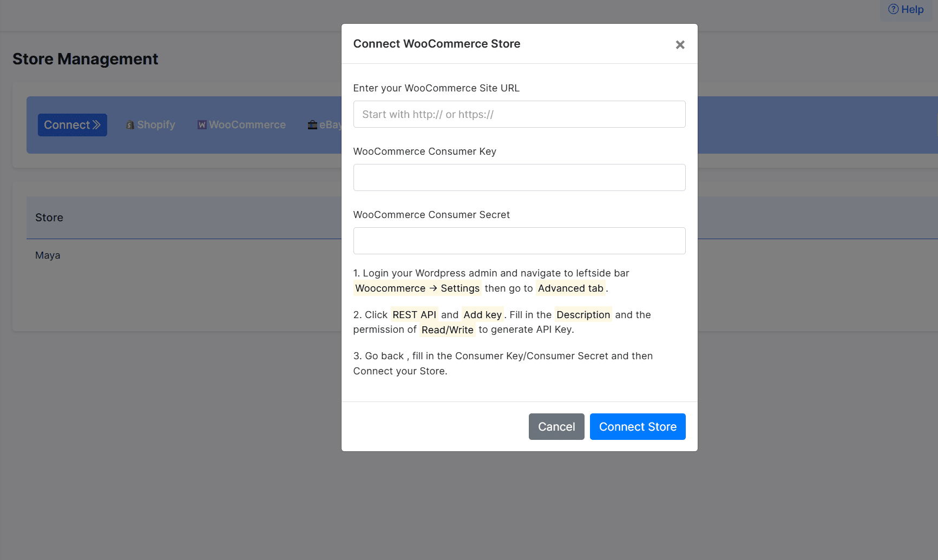The height and width of the screenshot is (560, 938).
Task: Click the 'Description' highlighted text
Action: [583, 315]
